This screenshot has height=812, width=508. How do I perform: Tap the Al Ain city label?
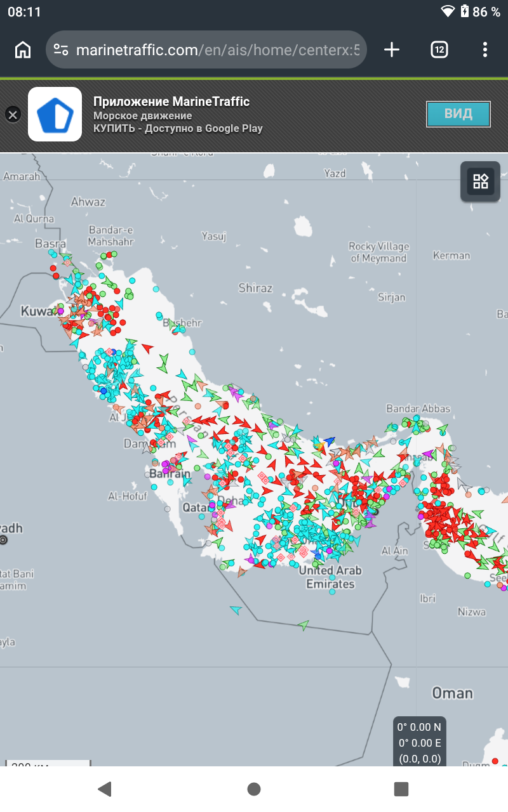click(x=394, y=551)
